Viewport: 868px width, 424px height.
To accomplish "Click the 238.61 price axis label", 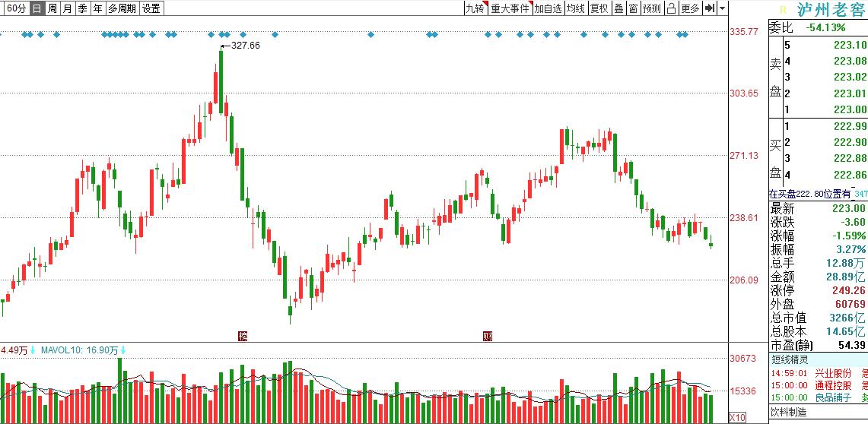I will (x=744, y=218).
